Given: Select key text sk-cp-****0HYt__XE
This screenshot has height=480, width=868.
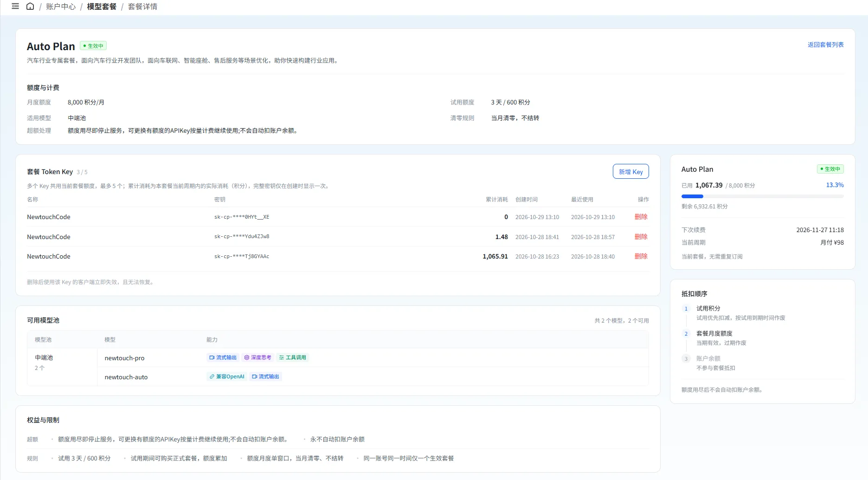Looking at the screenshot, I should click(x=242, y=217).
